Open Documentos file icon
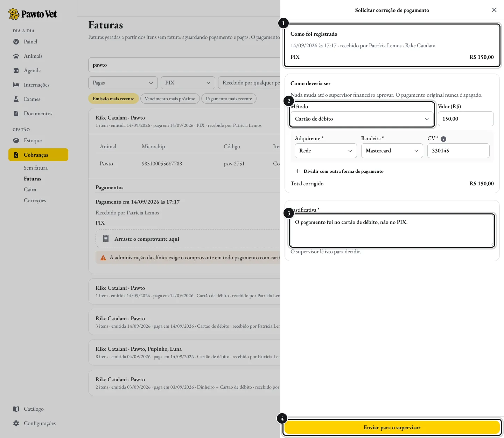This screenshot has width=504, height=438. tap(16, 114)
